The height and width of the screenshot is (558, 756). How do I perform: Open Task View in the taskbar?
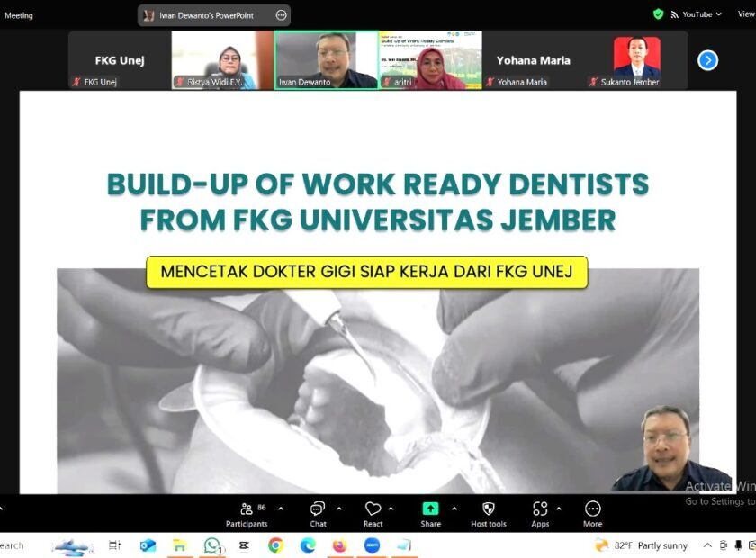point(115,545)
